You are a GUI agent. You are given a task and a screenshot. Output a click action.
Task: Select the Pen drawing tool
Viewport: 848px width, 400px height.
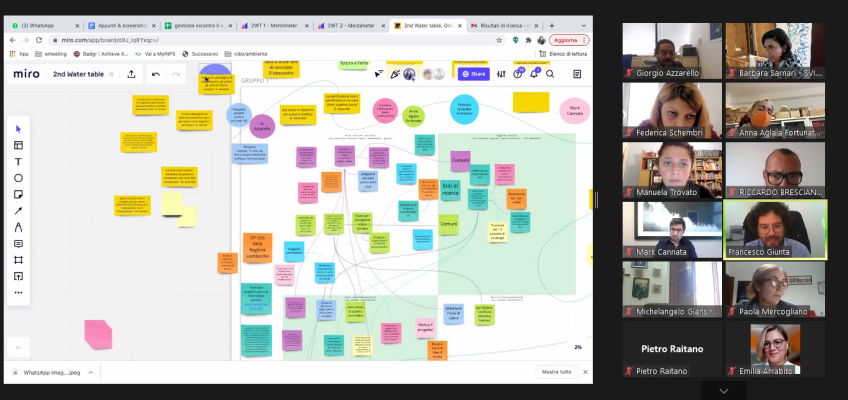[x=18, y=227]
